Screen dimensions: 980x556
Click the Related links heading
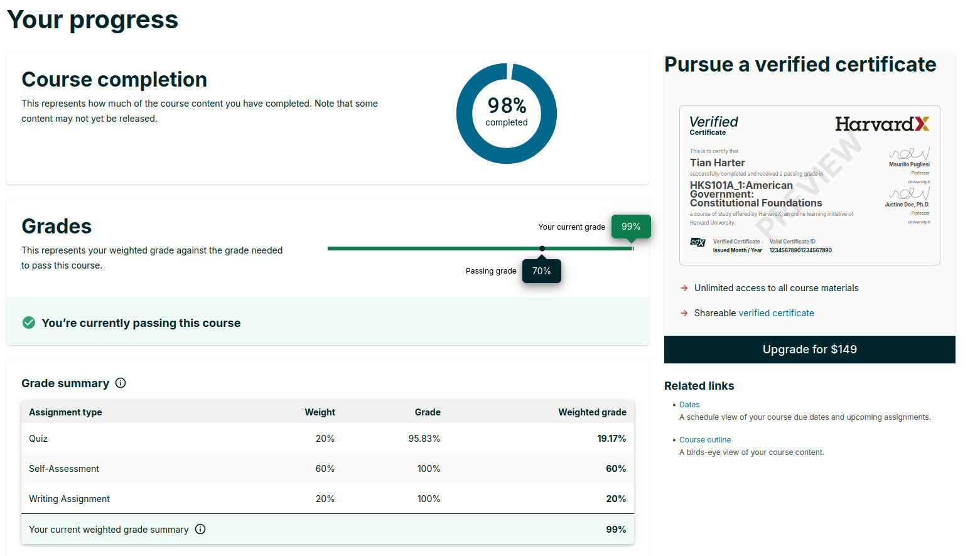[x=699, y=386]
